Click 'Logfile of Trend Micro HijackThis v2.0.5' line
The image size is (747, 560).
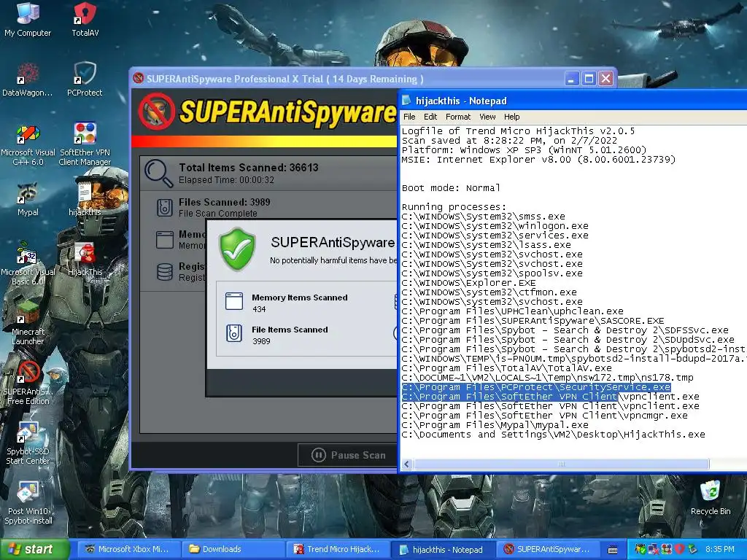click(519, 131)
